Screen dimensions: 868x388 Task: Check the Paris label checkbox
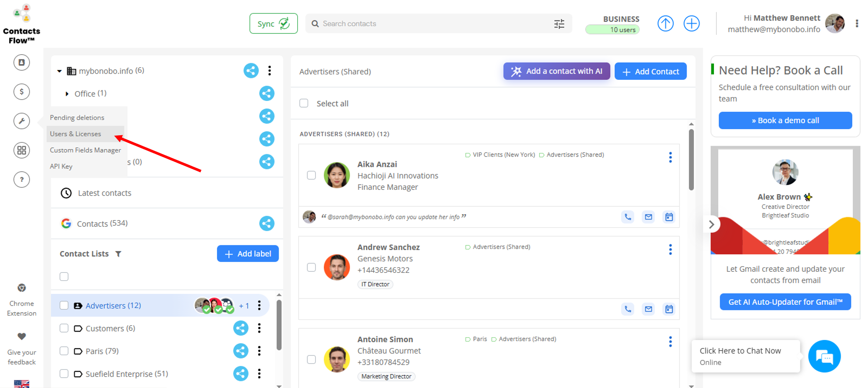tap(64, 351)
